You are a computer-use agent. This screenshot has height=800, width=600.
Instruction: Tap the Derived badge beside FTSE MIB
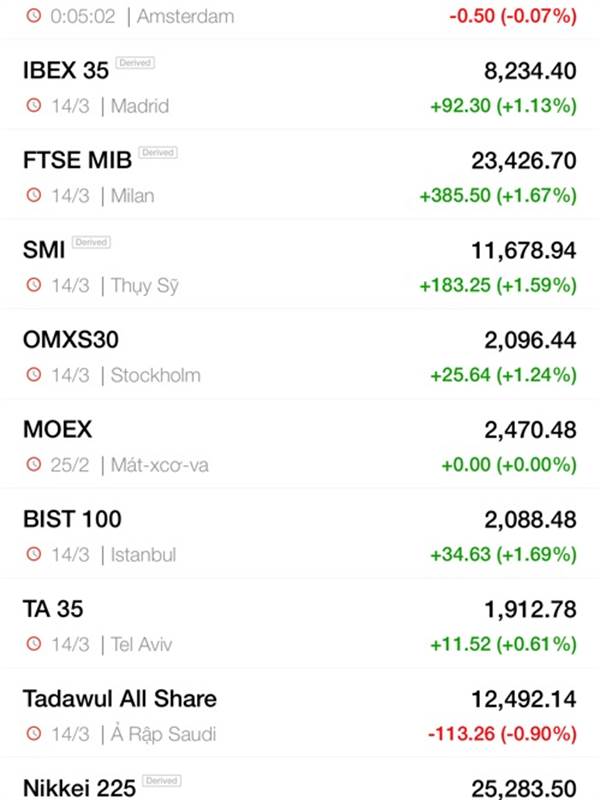point(158,153)
